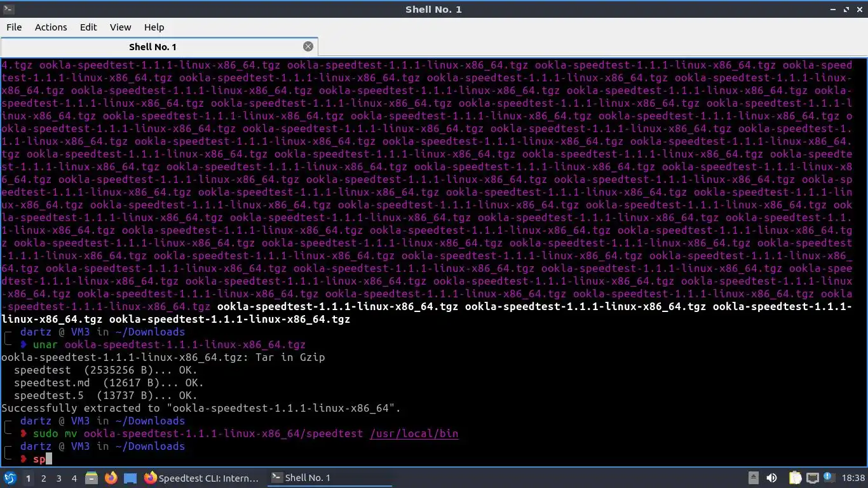Click 'Successfully extracted to' output line

tap(201, 408)
